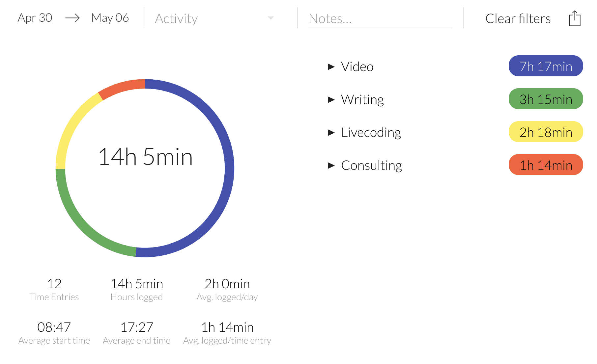Click the date range arrow icon
The width and height of the screenshot is (597, 364).
click(72, 18)
